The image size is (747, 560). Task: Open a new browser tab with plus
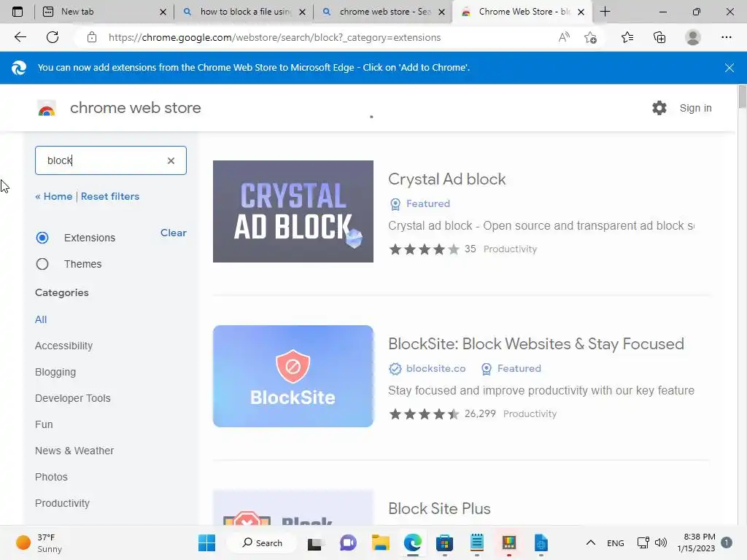(605, 12)
